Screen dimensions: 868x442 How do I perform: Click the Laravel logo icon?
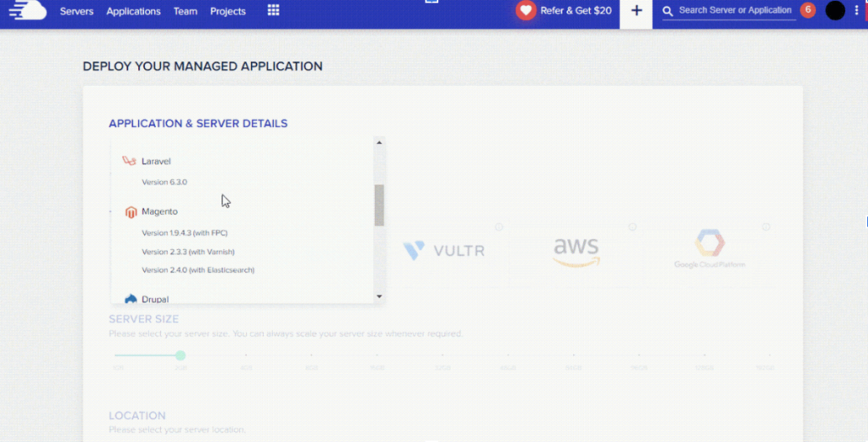[x=129, y=161]
